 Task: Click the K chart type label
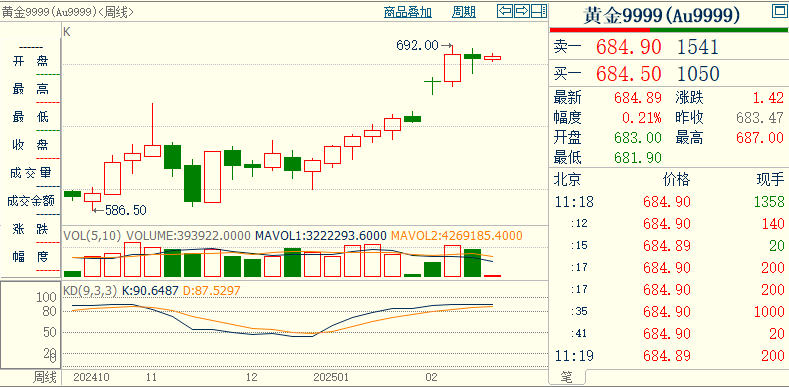coord(66,31)
